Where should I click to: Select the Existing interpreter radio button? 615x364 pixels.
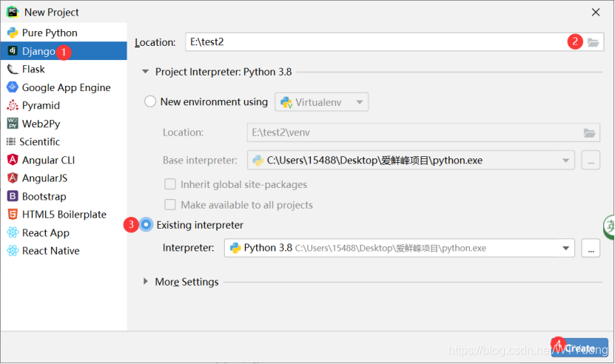pos(147,225)
